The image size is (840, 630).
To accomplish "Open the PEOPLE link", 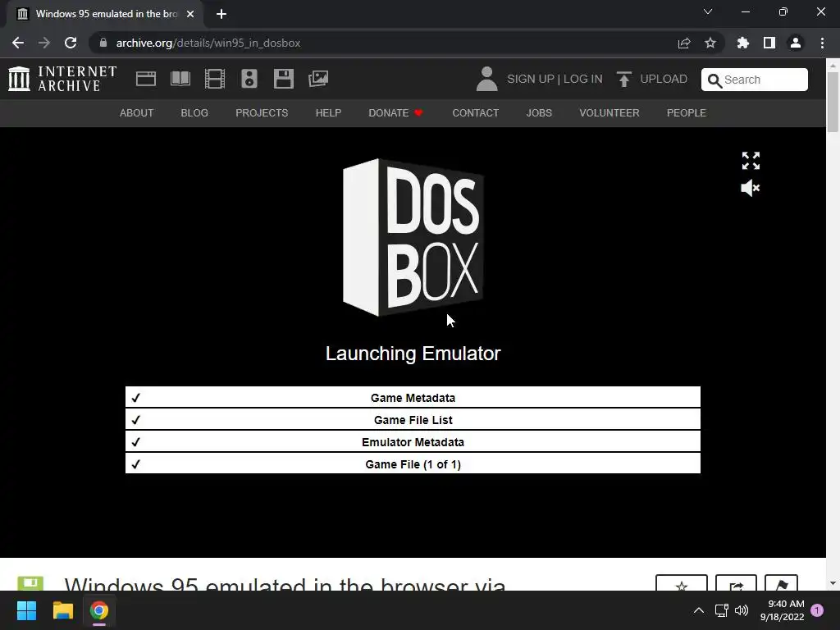I will click(x=687, y=113).
